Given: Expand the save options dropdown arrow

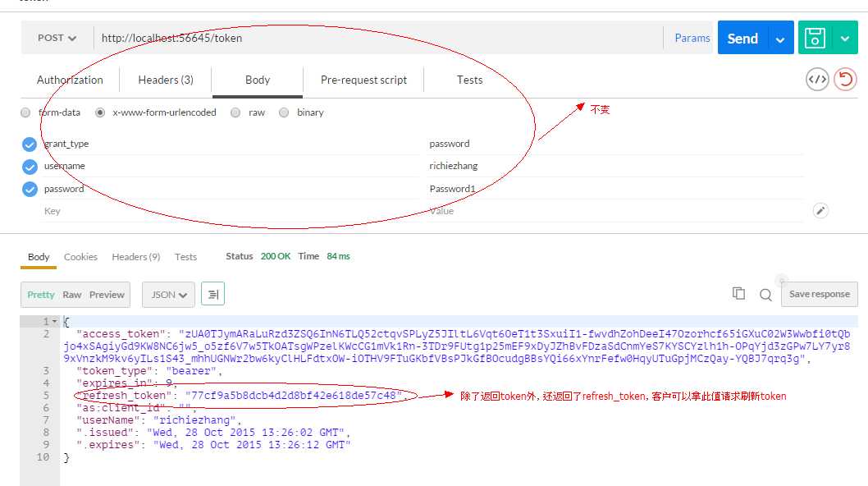Looking at the screenshot, I should 845,39.
